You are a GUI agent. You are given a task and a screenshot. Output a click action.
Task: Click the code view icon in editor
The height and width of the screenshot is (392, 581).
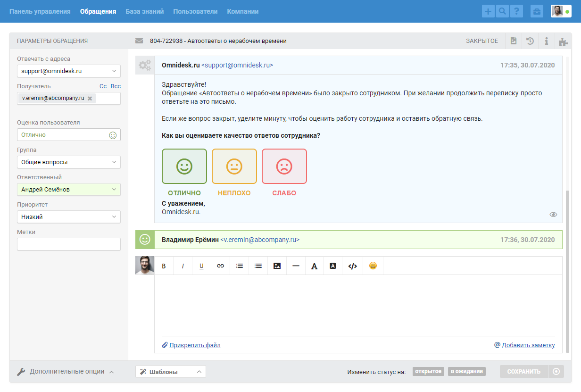coord(352,266)
